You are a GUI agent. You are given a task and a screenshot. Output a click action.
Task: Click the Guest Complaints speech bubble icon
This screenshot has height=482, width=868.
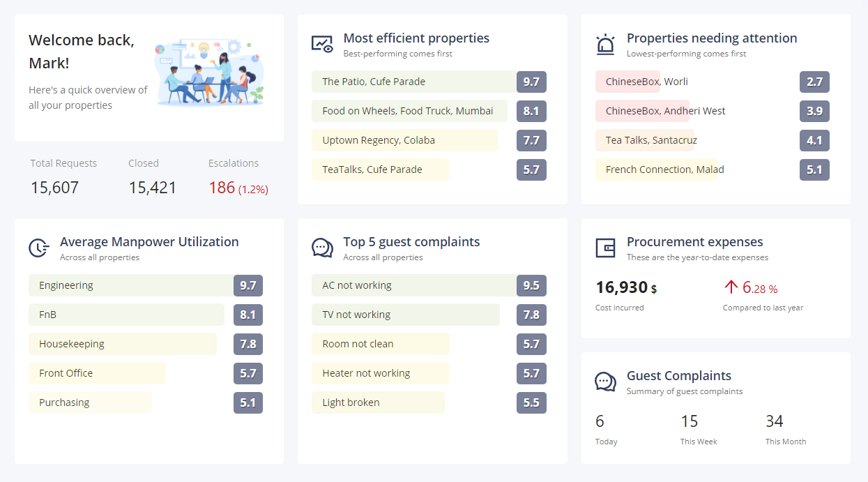tap(605, 382)
